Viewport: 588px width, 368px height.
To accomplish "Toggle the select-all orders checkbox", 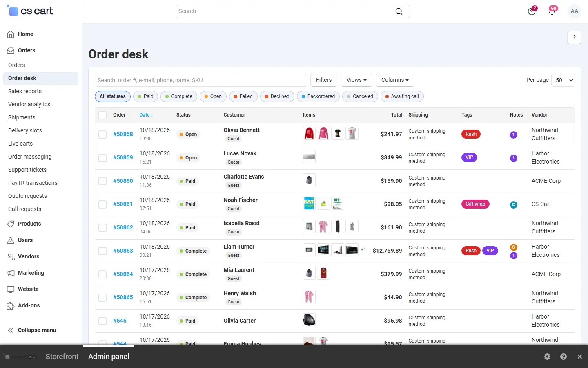I will click(x=102, y=115).
